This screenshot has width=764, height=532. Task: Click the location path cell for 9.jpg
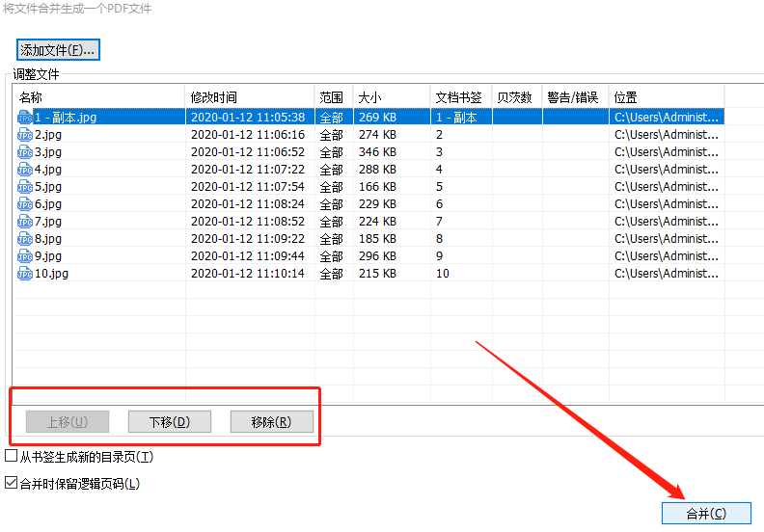coord(667,256)
